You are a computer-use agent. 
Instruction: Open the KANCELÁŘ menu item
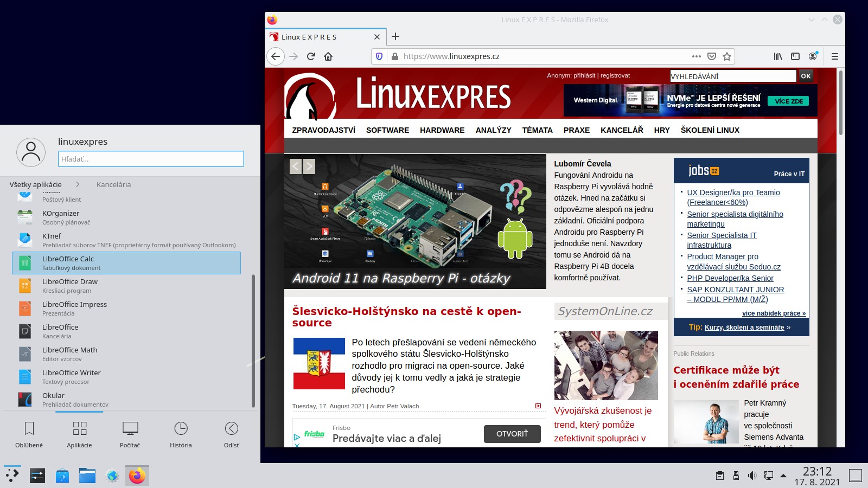pyautogui.click(x=622, y=130)
